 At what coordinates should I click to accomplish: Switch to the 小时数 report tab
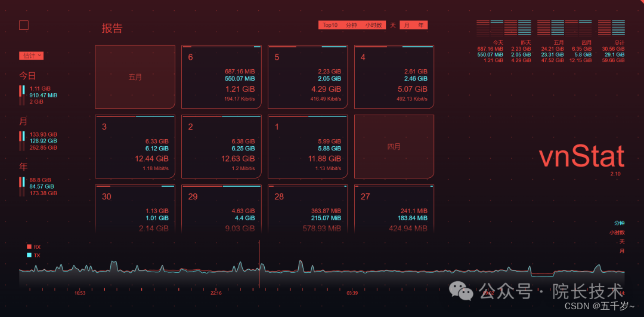point(373,26)
